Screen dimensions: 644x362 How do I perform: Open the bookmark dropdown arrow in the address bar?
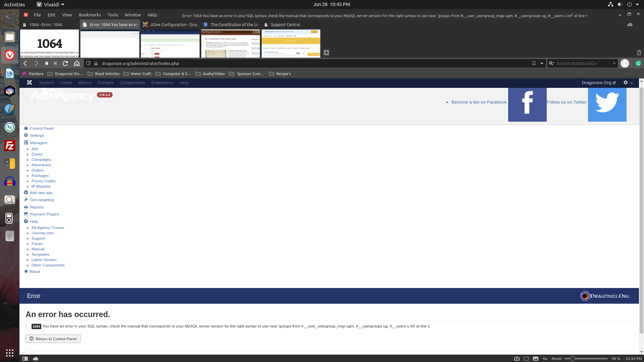click(x=542, y=63)
